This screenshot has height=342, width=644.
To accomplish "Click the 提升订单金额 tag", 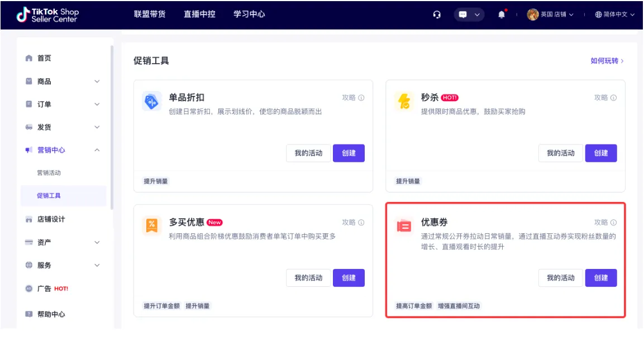I will point(162,306).
